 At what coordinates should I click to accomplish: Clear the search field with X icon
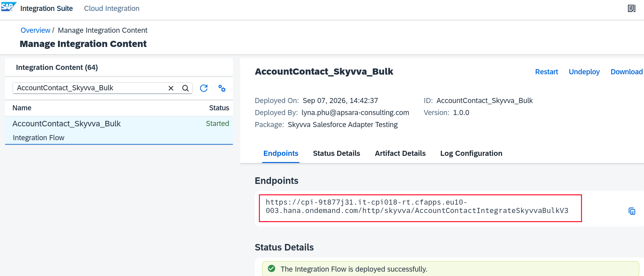tap(171, 88)
